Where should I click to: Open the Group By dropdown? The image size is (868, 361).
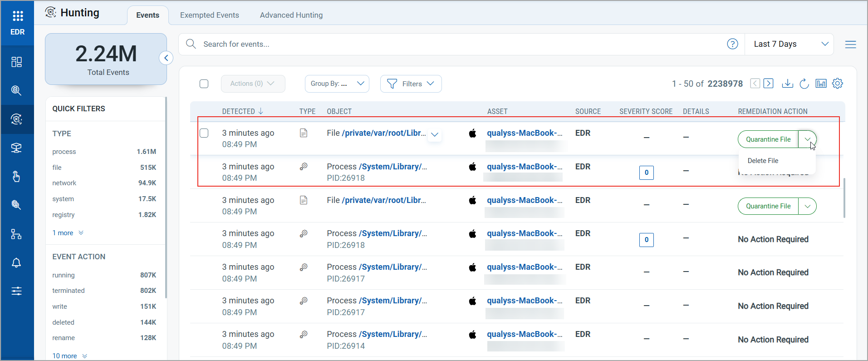[x=337, y=84]
